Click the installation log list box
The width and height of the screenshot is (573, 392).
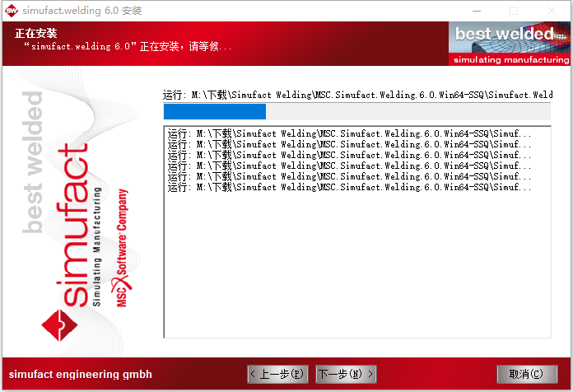click(357, 232)
